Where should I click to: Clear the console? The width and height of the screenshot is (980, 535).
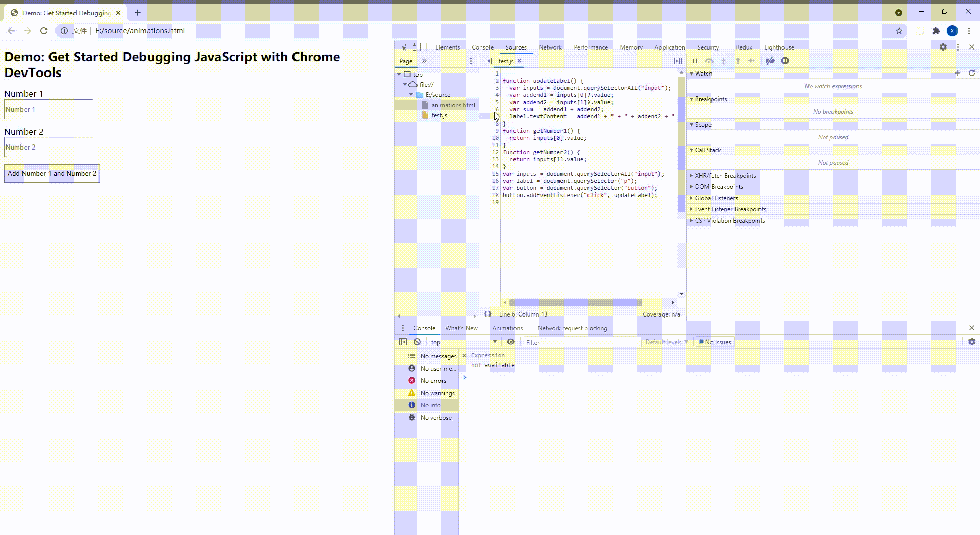tap(418, 342)
